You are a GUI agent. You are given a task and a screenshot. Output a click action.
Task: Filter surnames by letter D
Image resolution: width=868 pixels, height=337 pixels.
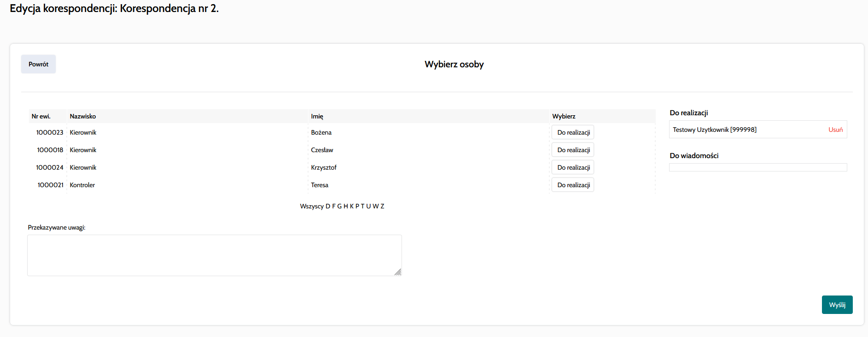click(x=328, y=206)
